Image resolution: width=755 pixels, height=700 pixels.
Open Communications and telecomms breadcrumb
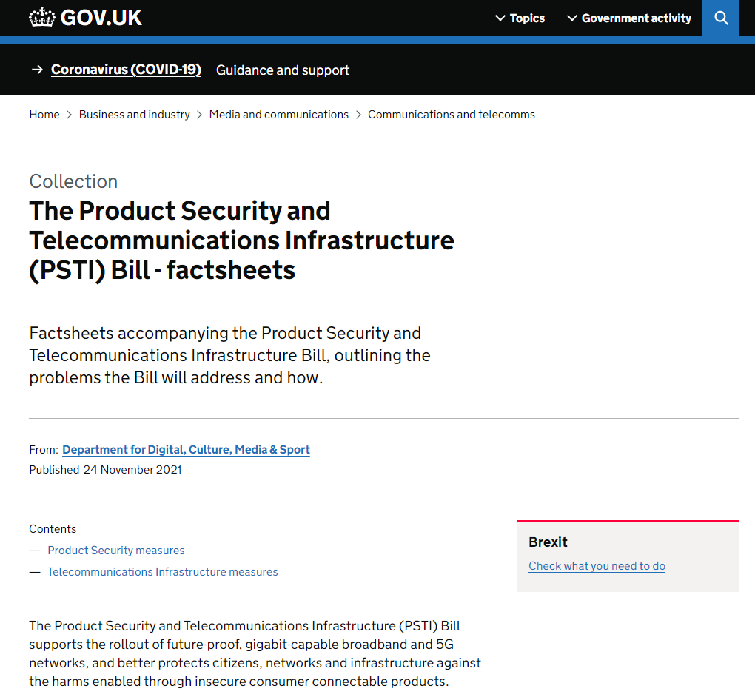click(x=451, y=115)
